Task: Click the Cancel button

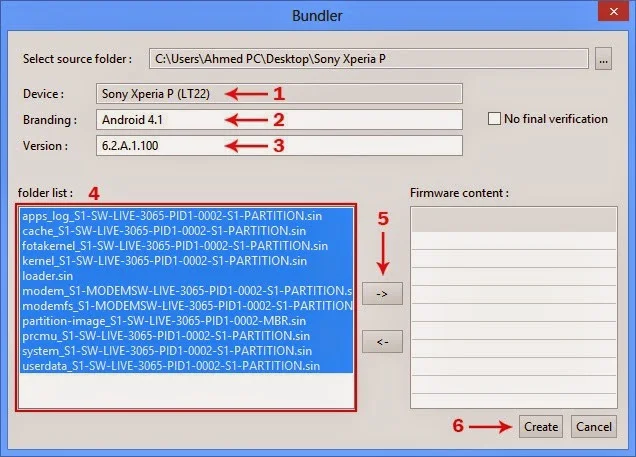Action: [594, 427]
